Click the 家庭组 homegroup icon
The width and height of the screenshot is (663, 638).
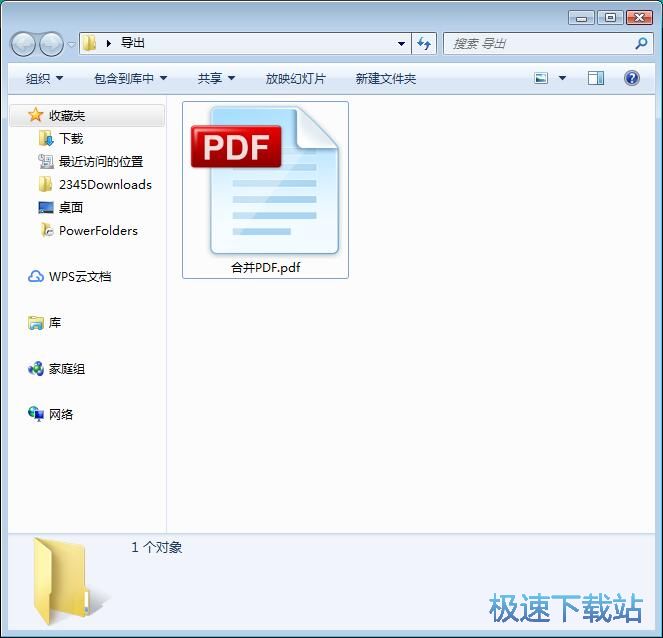pos(36,369)
